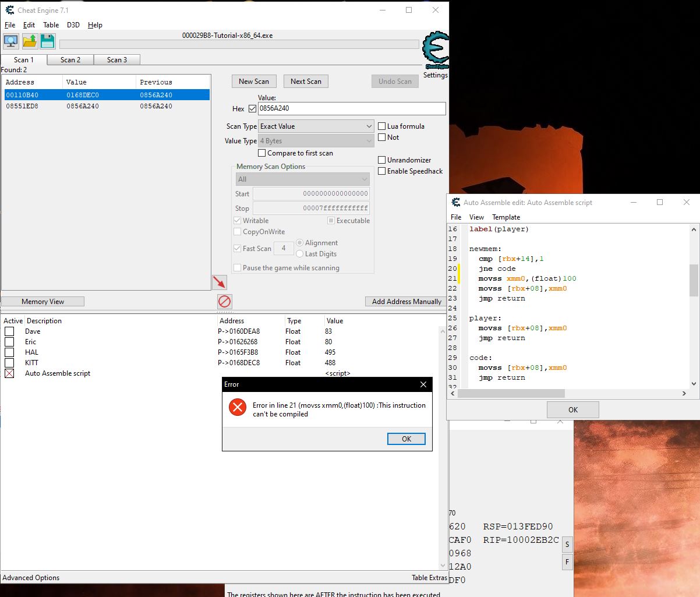Open the memory region All dropdown

(x=302, y=179)
